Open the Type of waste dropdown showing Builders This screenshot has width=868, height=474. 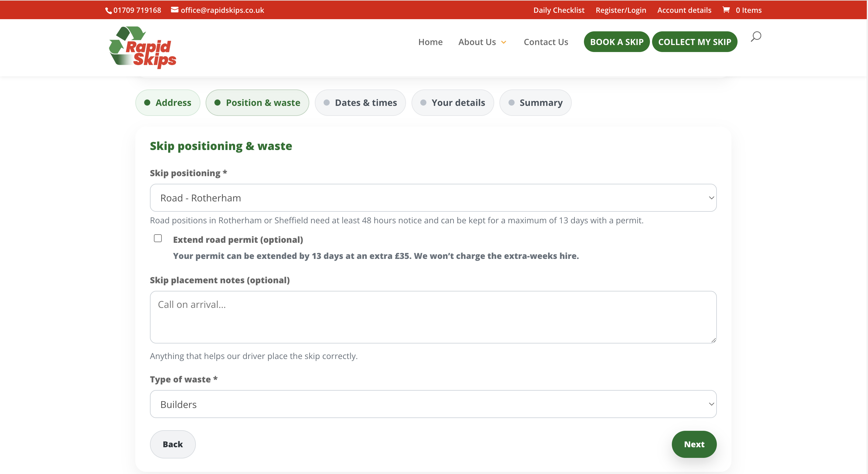pyautogui.click(x=433, y=404)
